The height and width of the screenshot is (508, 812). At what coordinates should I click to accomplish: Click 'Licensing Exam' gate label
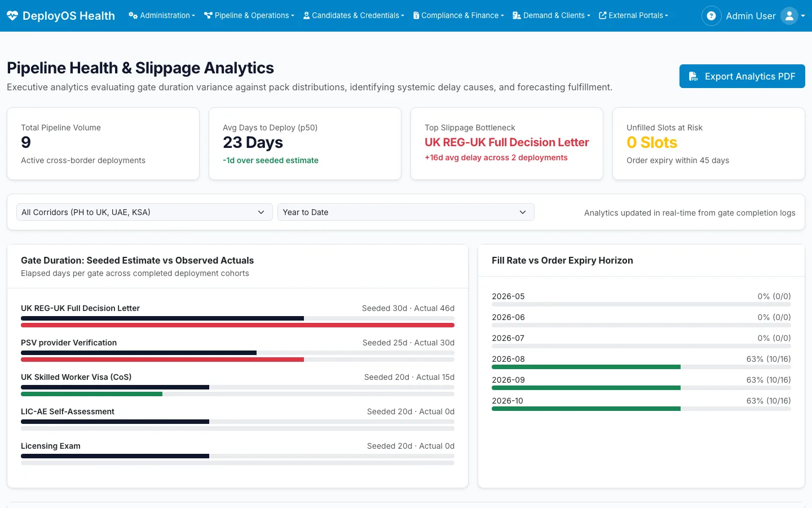tap(51, 446)
